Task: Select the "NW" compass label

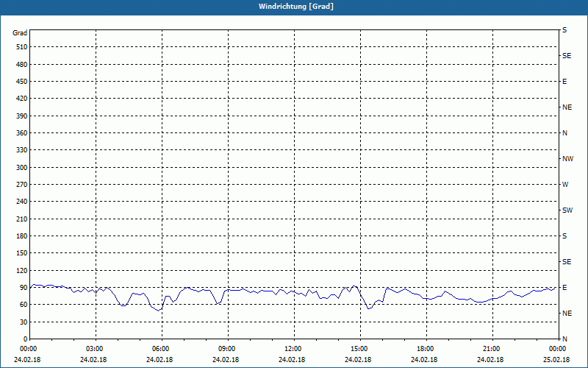Action: [567, 159]
